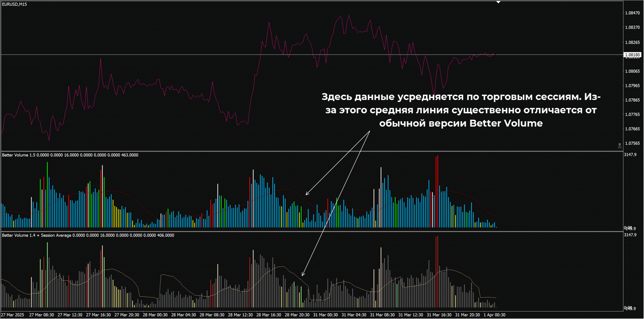Click the 1.08470 price scale label

click(632, 13)
